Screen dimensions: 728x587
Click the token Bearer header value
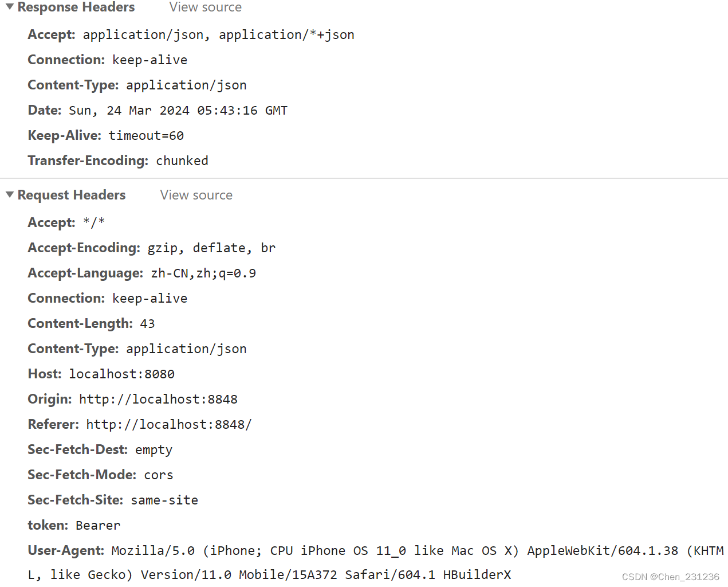click(x=98, y=525)
